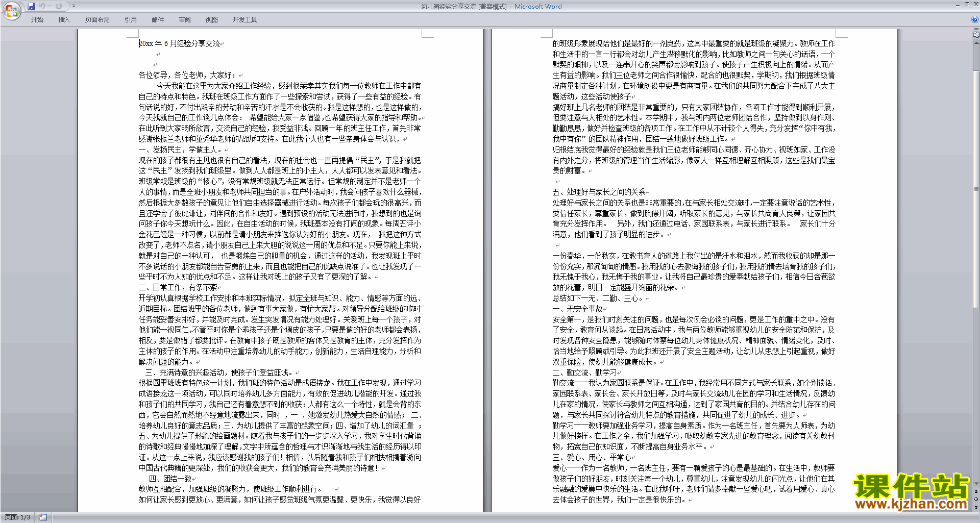Open the 邮件 ribbon tab
The height and width of the screenshot is (523, 980).
[158, 19]
